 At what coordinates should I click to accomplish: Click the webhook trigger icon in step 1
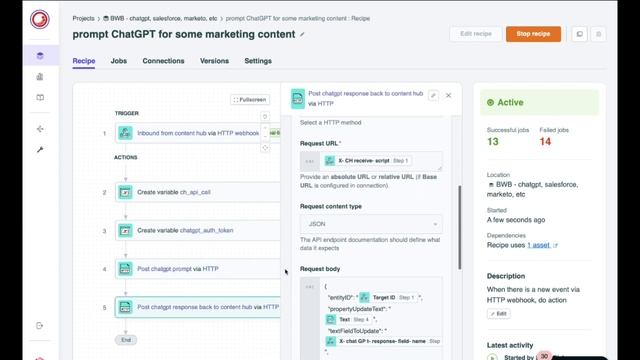click(125, 133)
